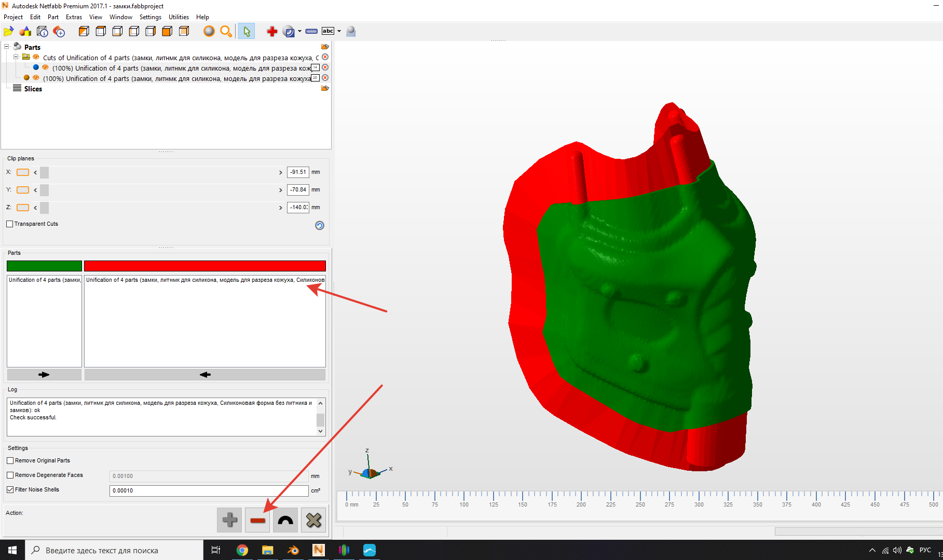943x560 pixels.
Task: Select the measurement ruler tool
Action: (311, 31)
